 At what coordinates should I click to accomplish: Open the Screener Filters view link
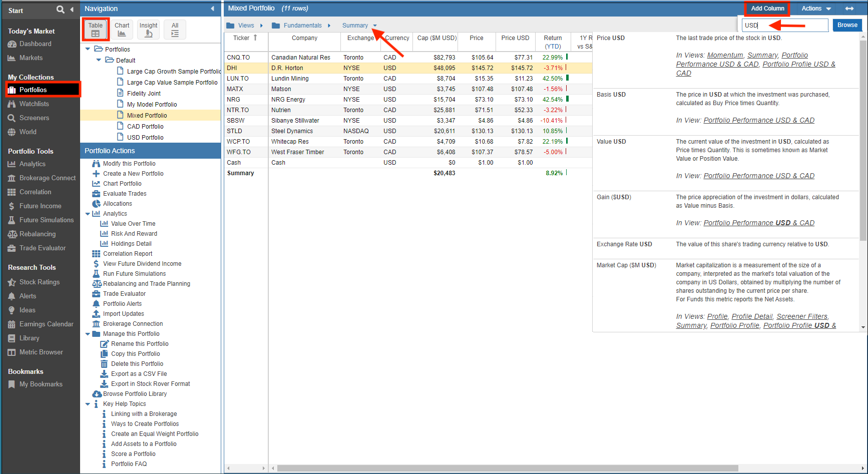[x=802, y=317]
